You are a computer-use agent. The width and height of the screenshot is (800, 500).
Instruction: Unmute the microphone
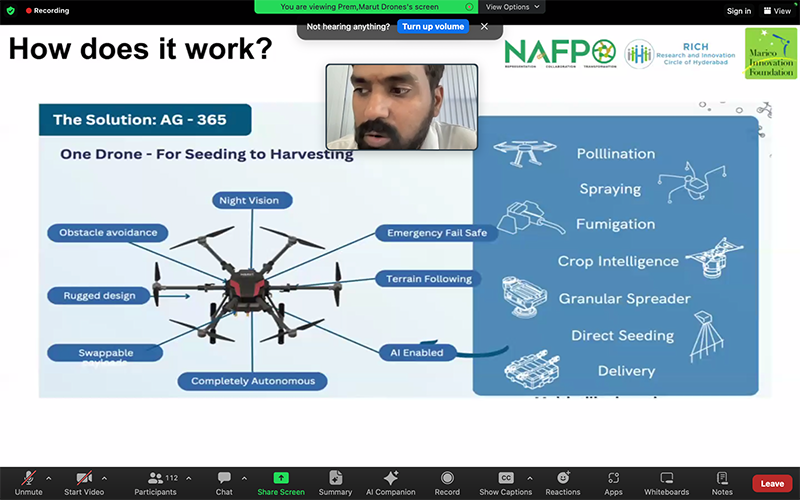point(28,482)
